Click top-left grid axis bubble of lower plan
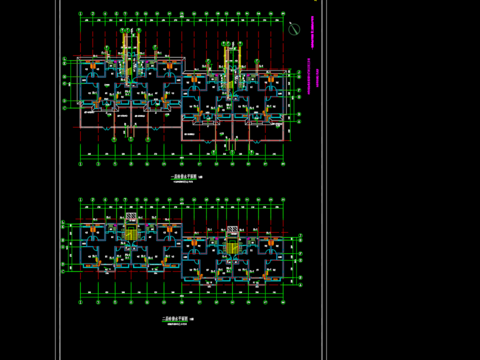 [x=80, y=200]
